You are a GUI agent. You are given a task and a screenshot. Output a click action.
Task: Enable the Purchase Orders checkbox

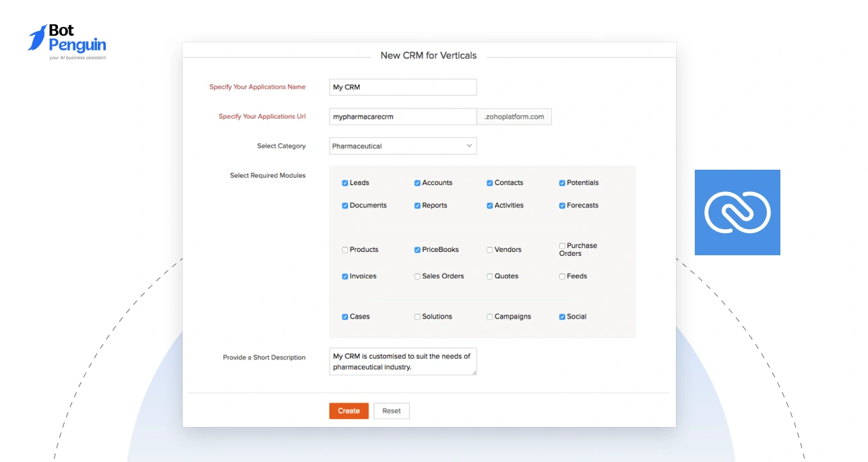click(562, 246)
